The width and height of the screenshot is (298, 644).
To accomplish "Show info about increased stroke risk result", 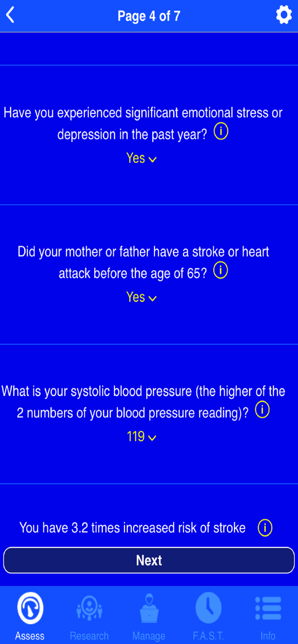I will click(x=265, y=528).
